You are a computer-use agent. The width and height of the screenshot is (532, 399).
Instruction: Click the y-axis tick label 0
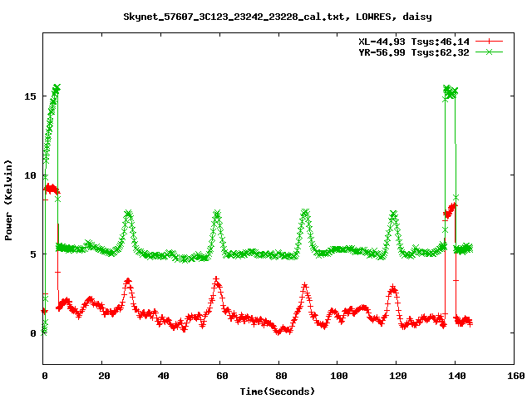(33, 333)
